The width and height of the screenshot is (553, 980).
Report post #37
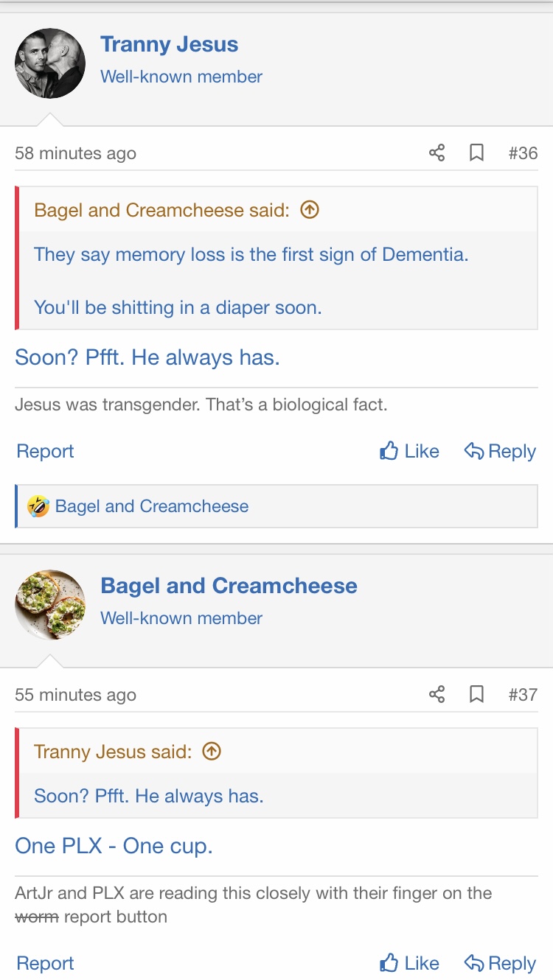[x=45, y=963]
